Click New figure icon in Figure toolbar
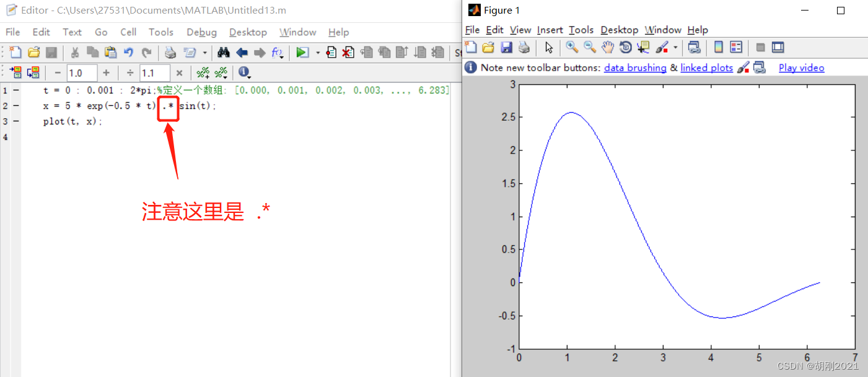868x377 pixels. click(471, 47)
